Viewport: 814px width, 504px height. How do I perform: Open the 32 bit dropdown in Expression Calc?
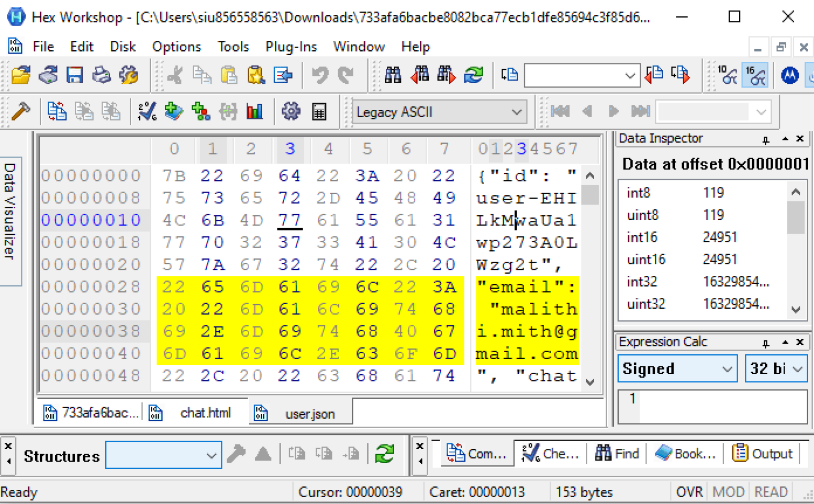(776, 368)
